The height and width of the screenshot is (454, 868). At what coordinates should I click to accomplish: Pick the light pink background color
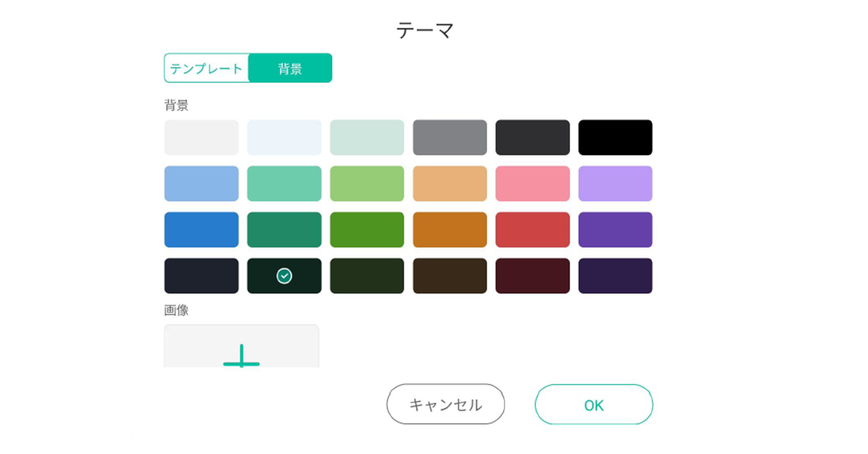[532, 183]
